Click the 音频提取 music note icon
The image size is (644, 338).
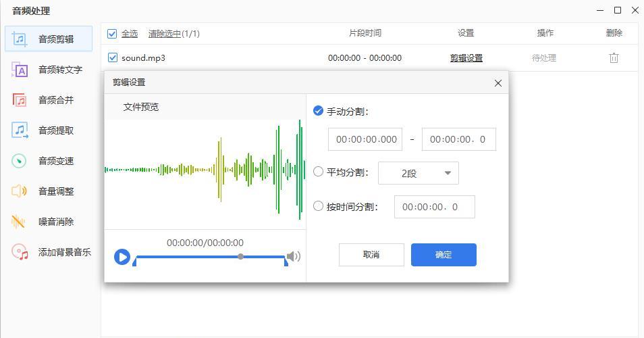pos(20,130)
